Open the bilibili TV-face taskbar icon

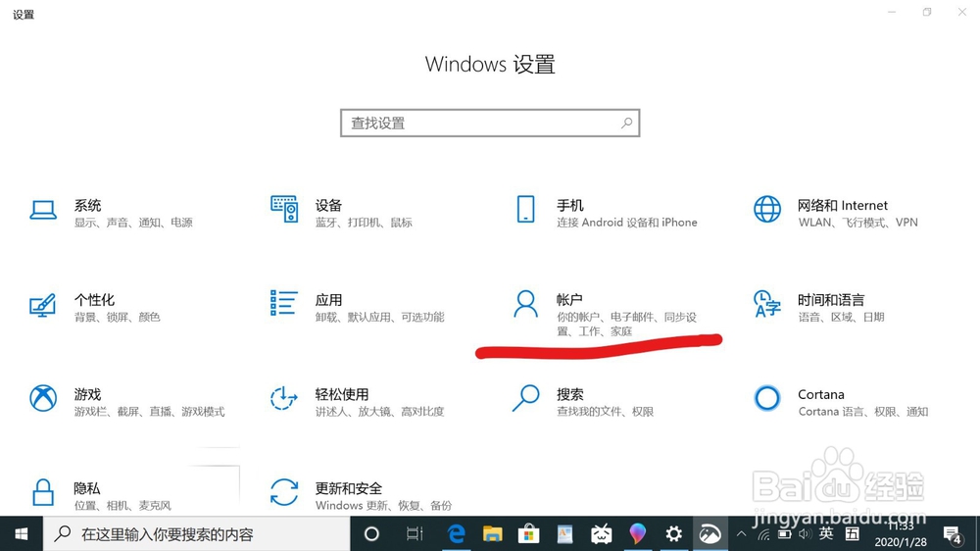(x=602, y=534)
